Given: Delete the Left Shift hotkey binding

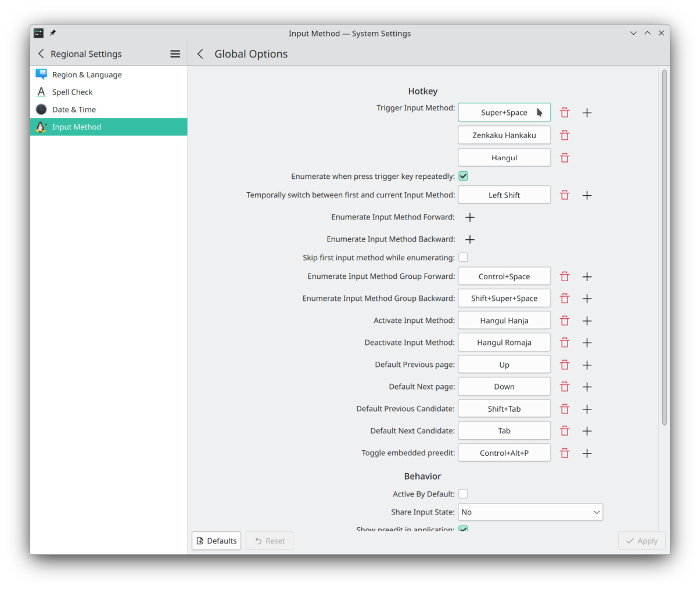Looking at the screenshot, I should click(x=565, y=195).
